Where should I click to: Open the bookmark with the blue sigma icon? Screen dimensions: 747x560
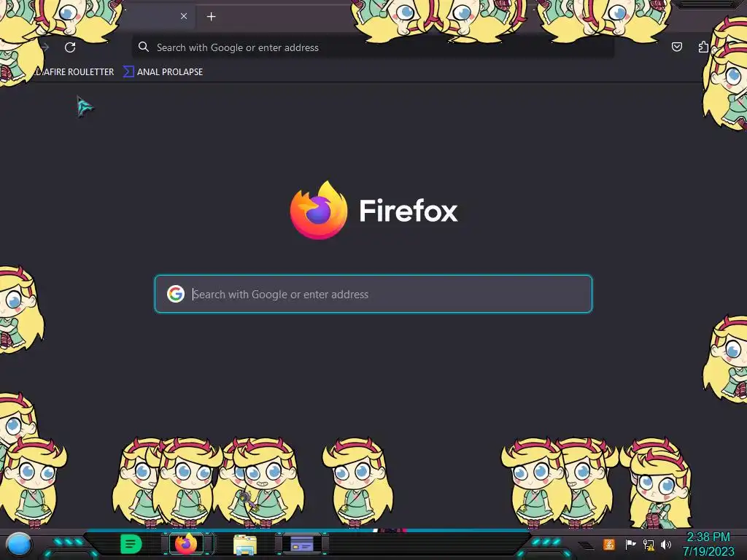[163, 72]
